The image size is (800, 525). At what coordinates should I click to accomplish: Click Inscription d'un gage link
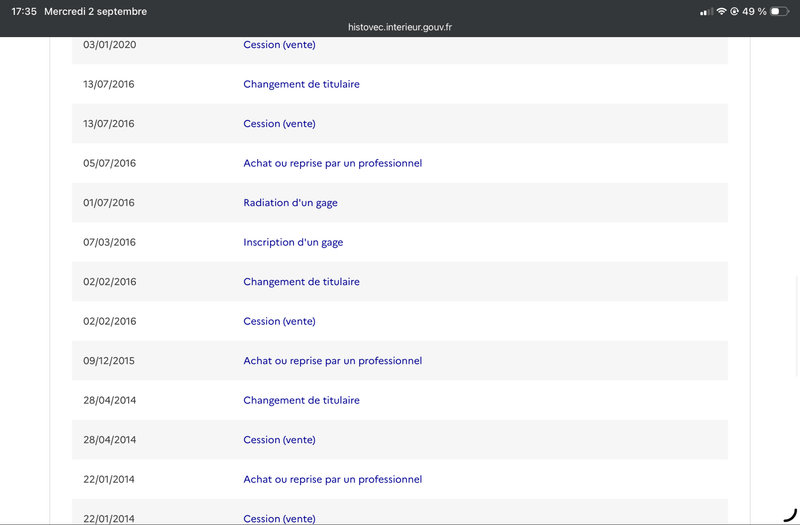click(x=293, y=242)
